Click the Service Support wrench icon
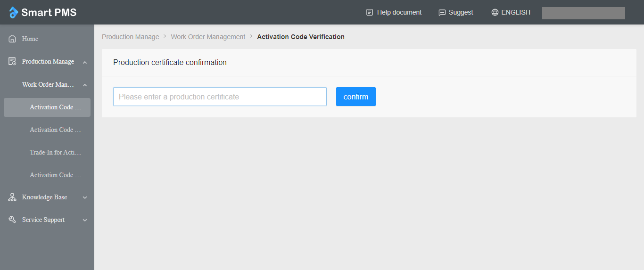644x270 pixels. [12, 220]
